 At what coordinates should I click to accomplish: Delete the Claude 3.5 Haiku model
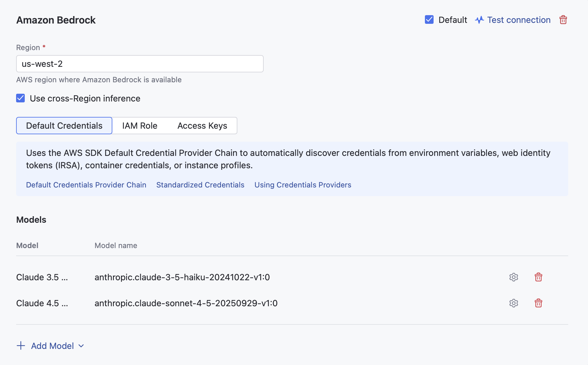click(x=538, y=277)
